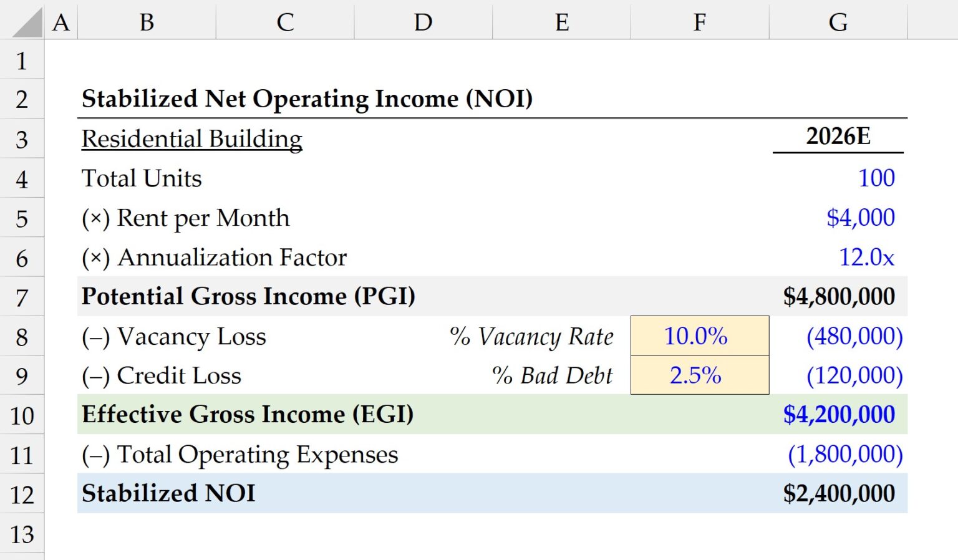Screen dimensions: 958x560
Task: Select the yellow 2.5% Bad Debt input cell
Action: coord(699,375)
